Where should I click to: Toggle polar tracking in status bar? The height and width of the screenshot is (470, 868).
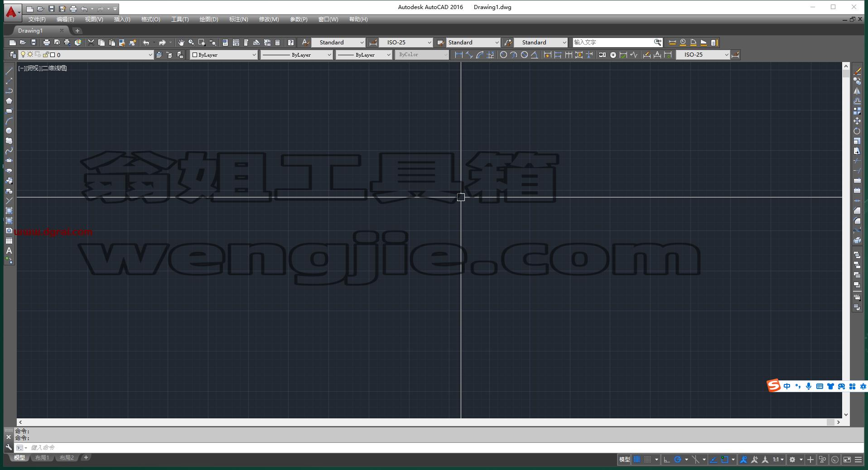(678, 460)
